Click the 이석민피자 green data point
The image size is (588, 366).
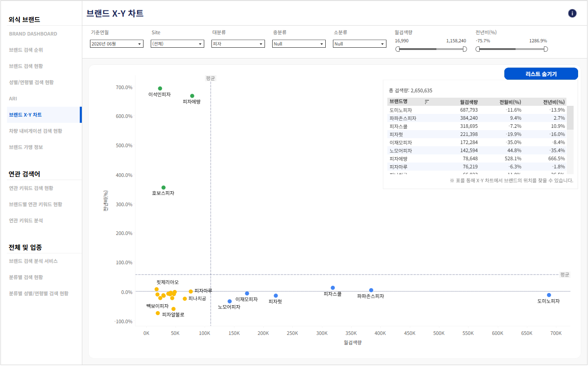[x=160, y=88]
